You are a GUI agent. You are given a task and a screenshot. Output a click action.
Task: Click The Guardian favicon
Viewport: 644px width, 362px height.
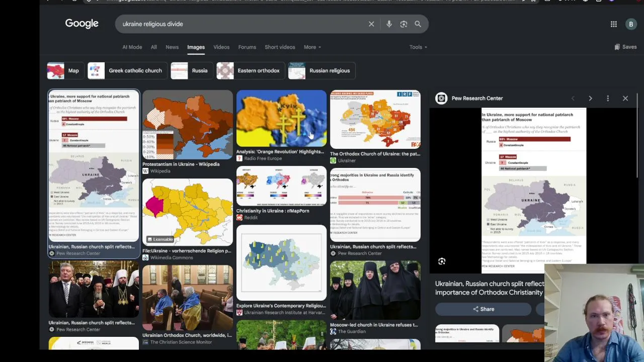pos(333,331)
